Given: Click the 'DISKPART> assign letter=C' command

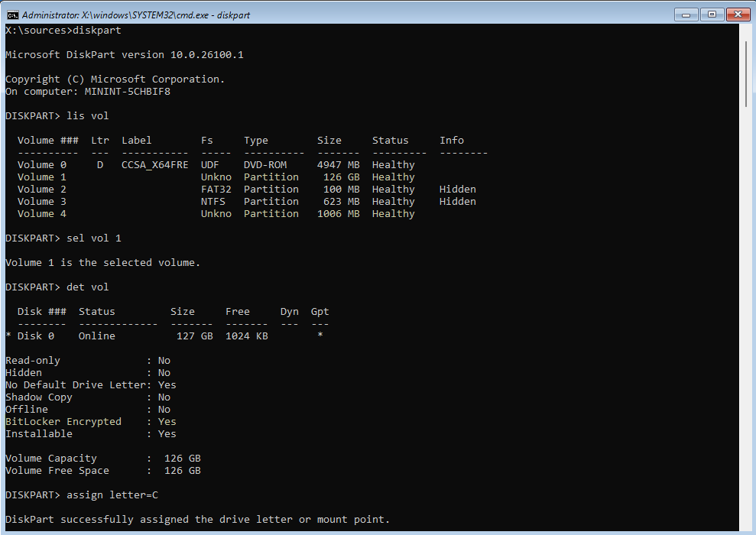Looking at the screenshot, I should coord(82,495).
